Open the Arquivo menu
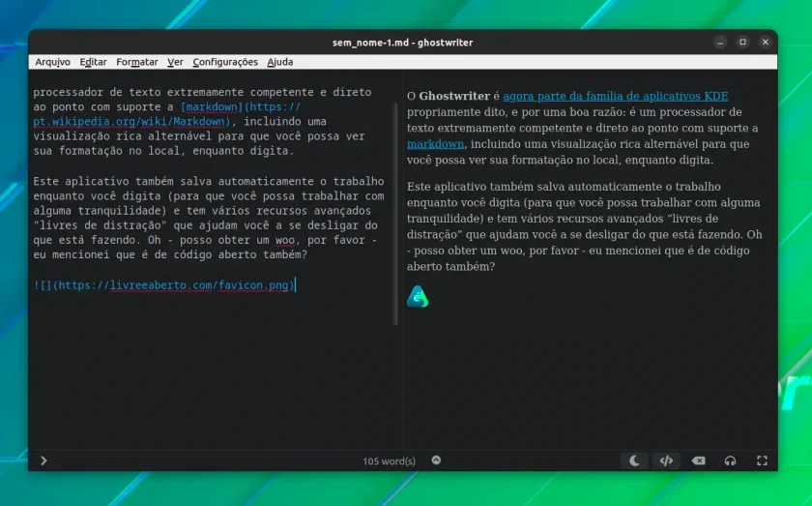The width and height of the screenshot is (812, 506). 52,62
